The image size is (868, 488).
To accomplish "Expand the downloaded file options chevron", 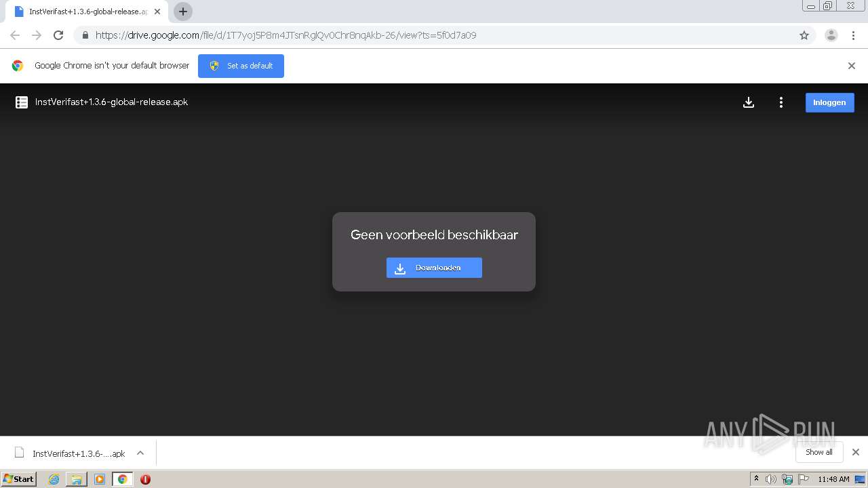I will click(x=140, y=453).
